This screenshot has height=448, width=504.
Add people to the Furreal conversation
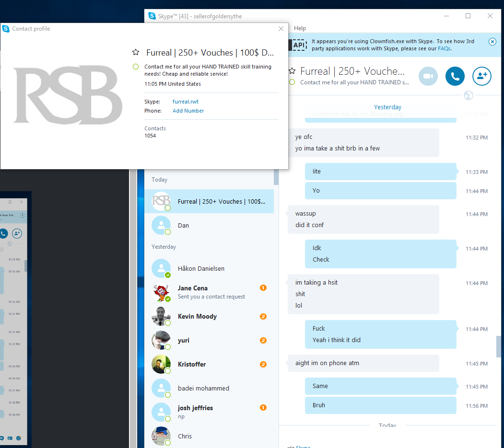pyautogui.click(x=481, y=77)
